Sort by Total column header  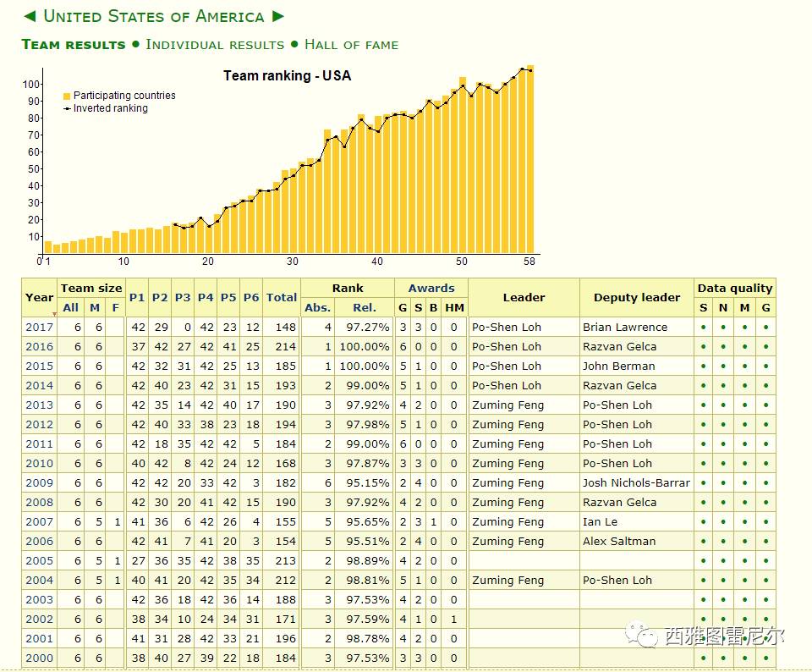tap(282, 297)
